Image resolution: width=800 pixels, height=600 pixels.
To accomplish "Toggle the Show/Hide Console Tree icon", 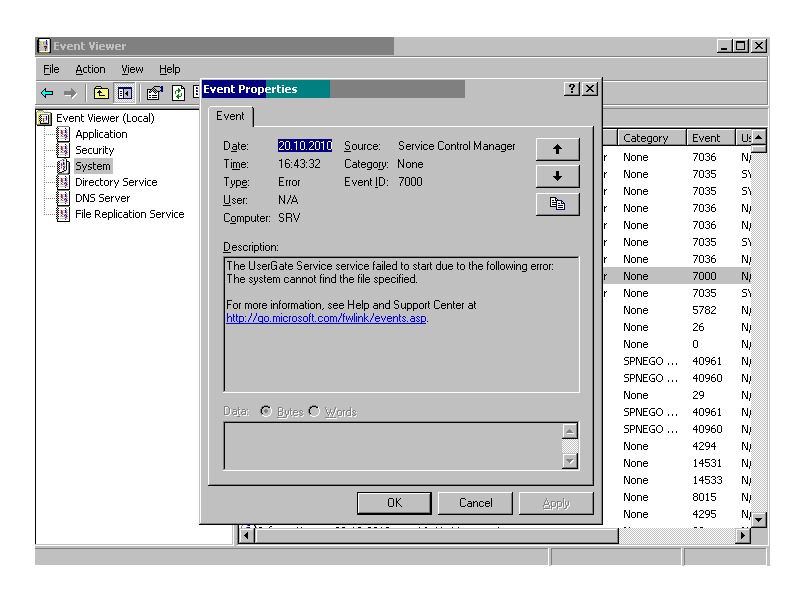I will click(124, 92).
